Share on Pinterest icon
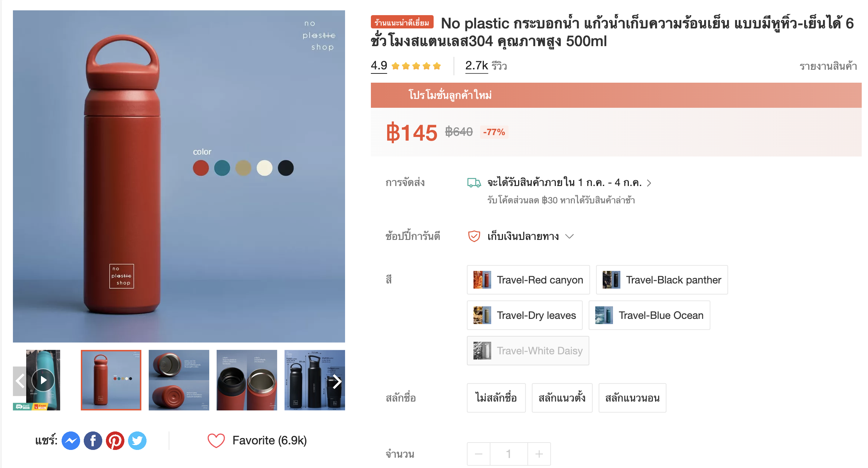Screen dimensions: 868x468 pyautogui.click(x=115, y=441)
